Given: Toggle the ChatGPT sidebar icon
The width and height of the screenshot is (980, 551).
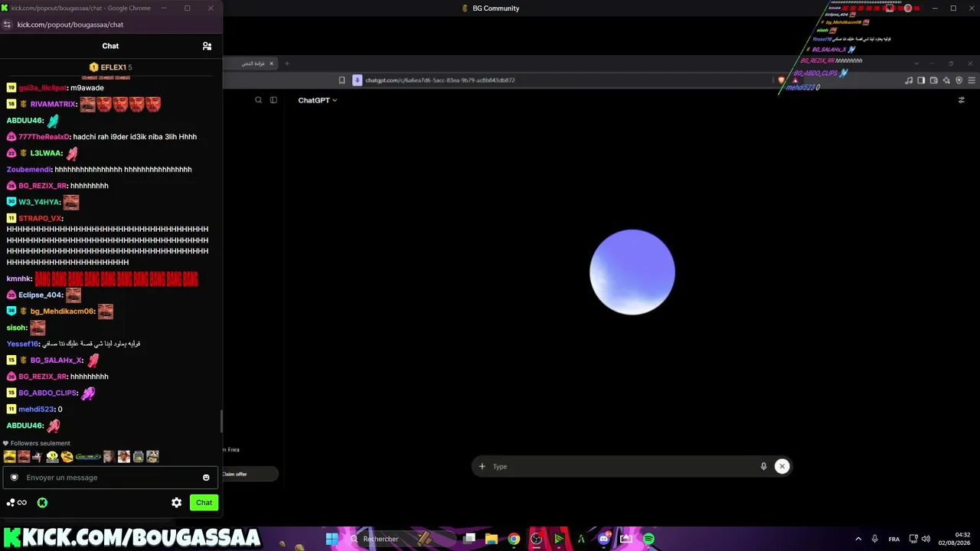Looking at the screenshot, I should click(x=273, y=100).
